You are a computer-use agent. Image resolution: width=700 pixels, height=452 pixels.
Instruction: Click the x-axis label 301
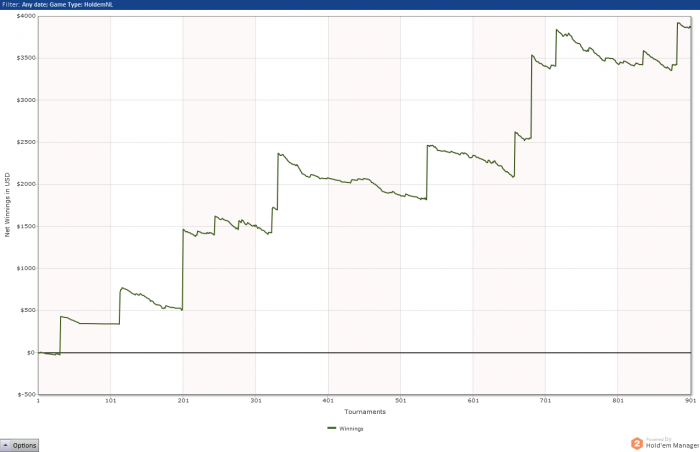point(256,401)
